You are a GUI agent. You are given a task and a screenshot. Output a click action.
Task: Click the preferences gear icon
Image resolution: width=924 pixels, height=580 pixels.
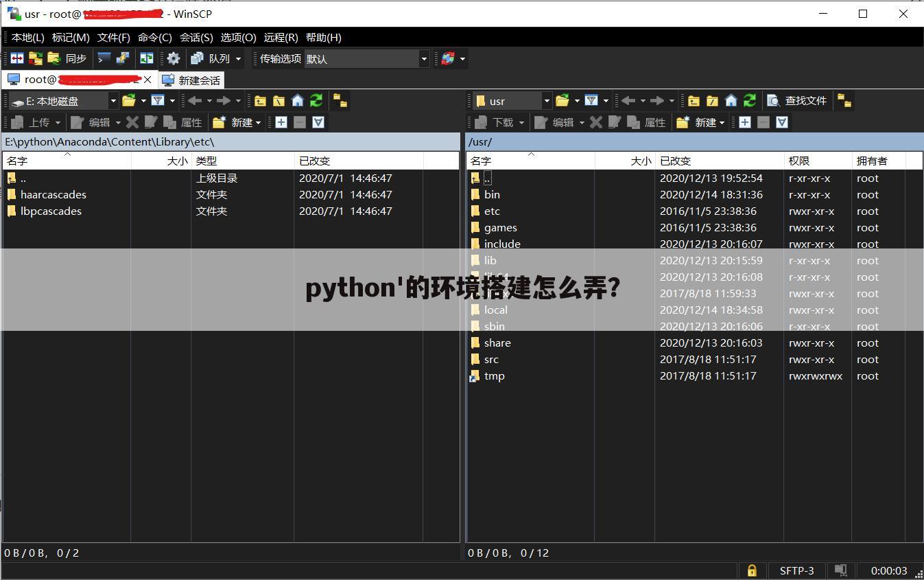[x=173, y=58]
